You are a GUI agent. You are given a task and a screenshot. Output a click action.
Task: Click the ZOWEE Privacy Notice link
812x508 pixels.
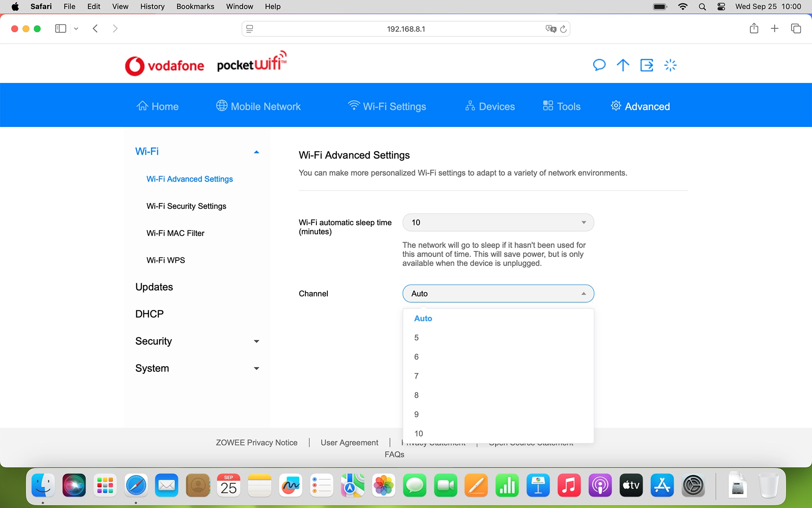pyautogui.click(x=256, y=442)
